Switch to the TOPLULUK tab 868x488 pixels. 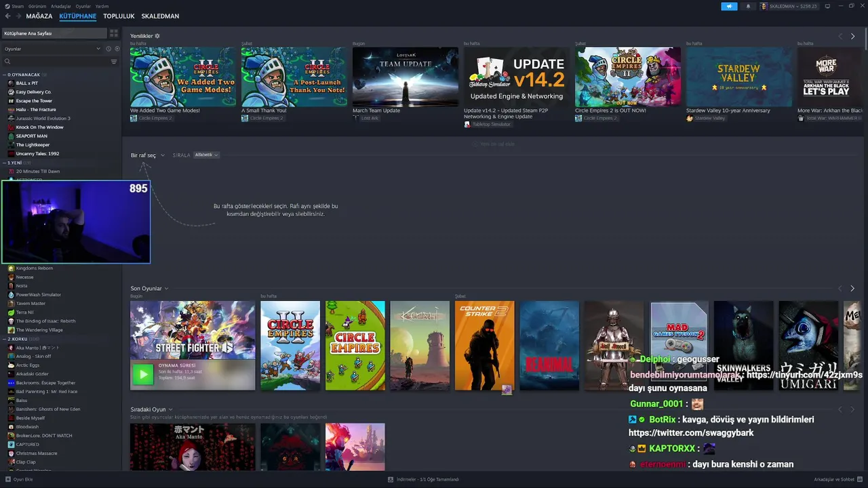[x=119, y=16]
